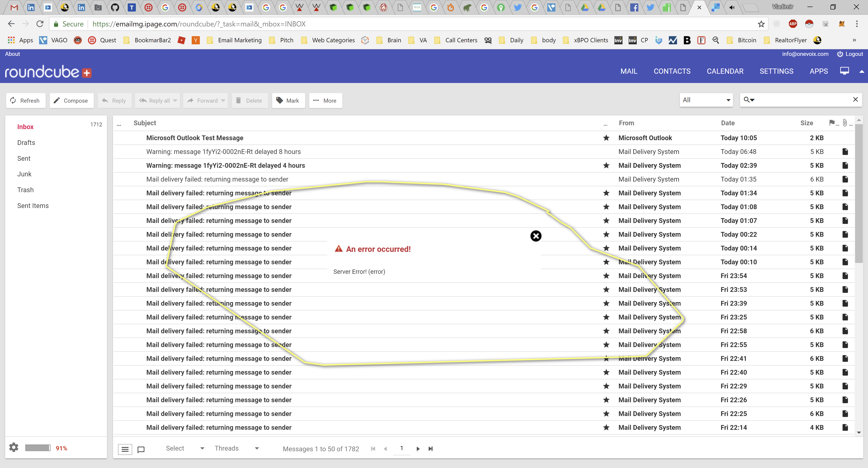
Task: Switch to the CONTACTS section
Action: (x=672, y=71)
